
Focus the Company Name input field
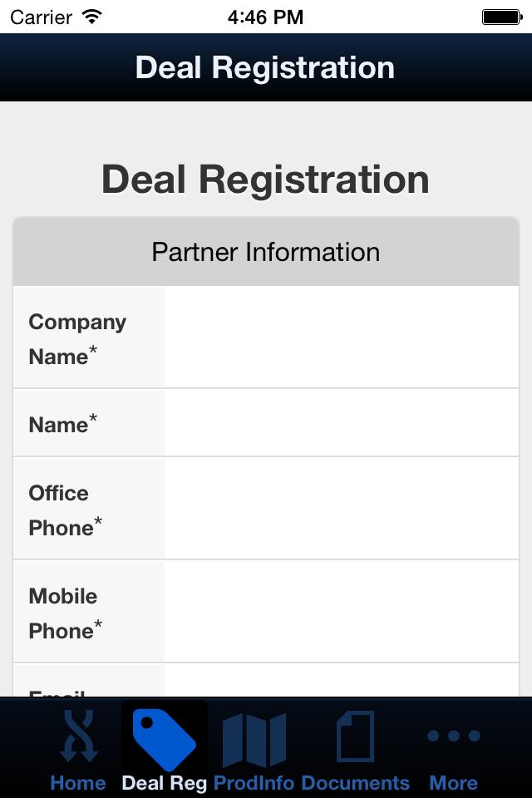pyautogui.click(x=341, y=338)
